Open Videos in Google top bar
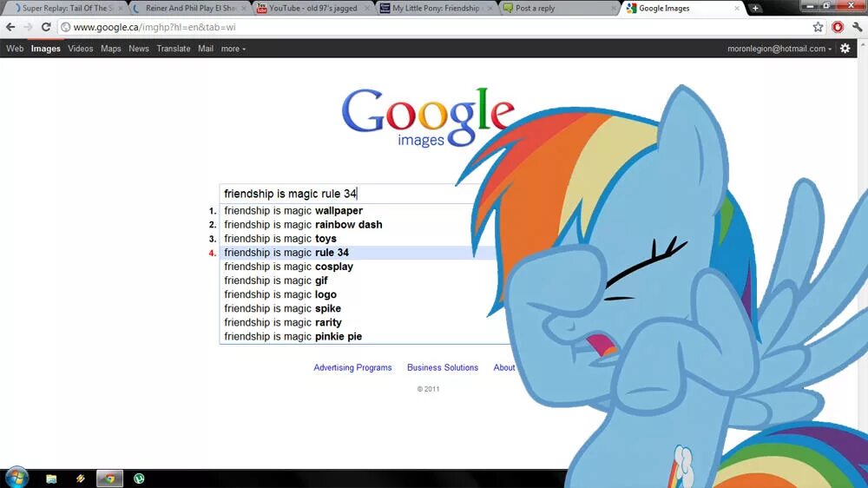This screenshot has width=868, height=488. (x=80, y=49)
